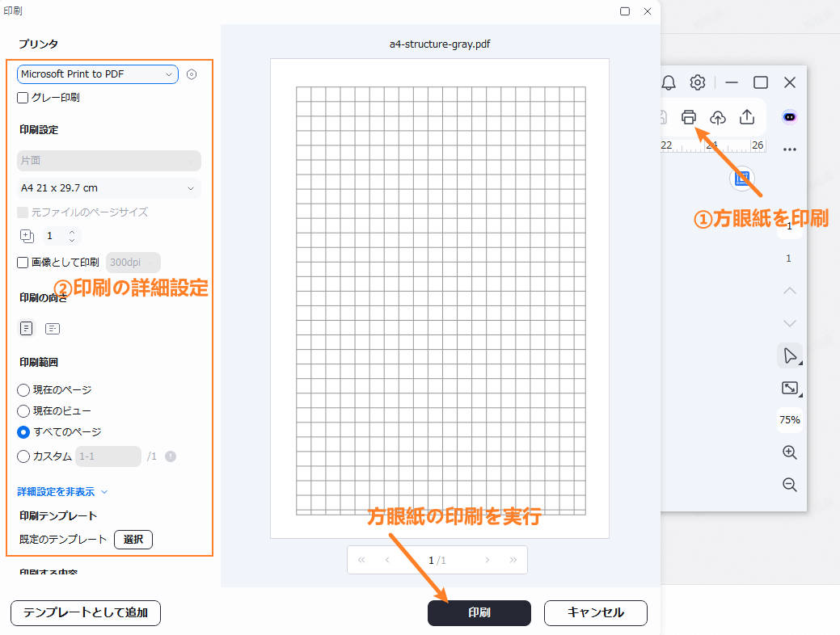Click the 選択 template button
This screenshot has width=840, height=635.
click(133, 540)
